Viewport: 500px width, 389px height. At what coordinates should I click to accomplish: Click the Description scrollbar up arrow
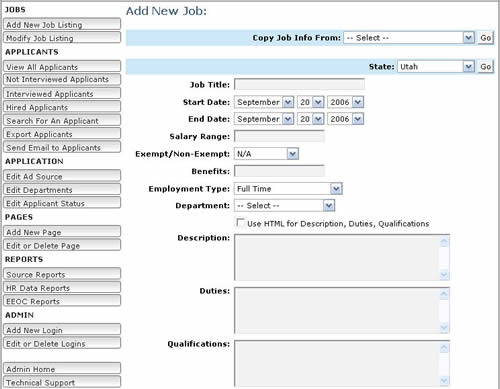click(x=444, y=241)
